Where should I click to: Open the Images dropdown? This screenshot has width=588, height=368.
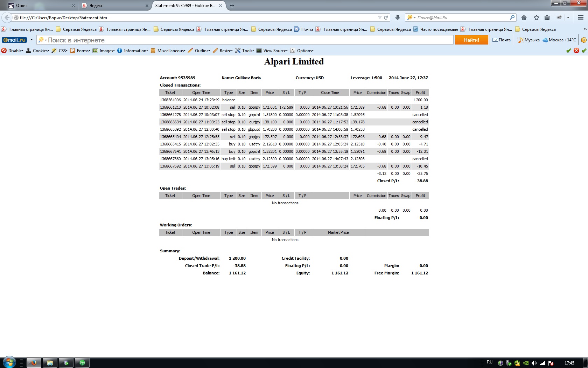(x=104, y=51)
